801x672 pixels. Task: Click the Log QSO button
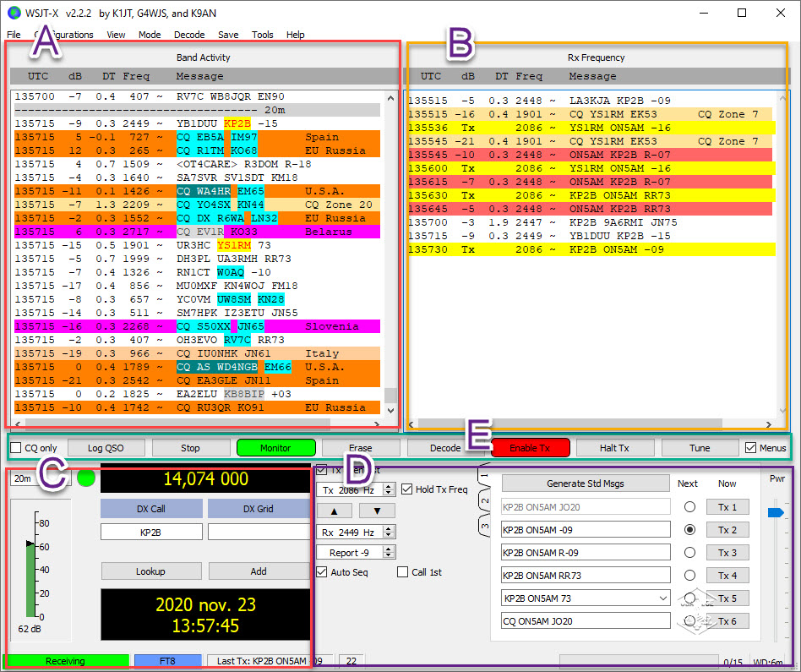[106, 448]
